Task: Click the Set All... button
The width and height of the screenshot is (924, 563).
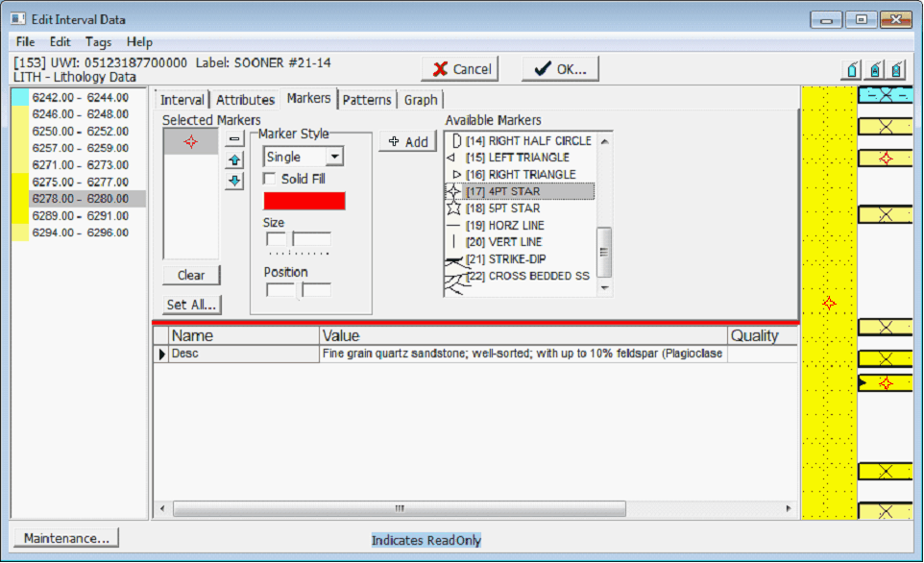Action: point(191,305)
